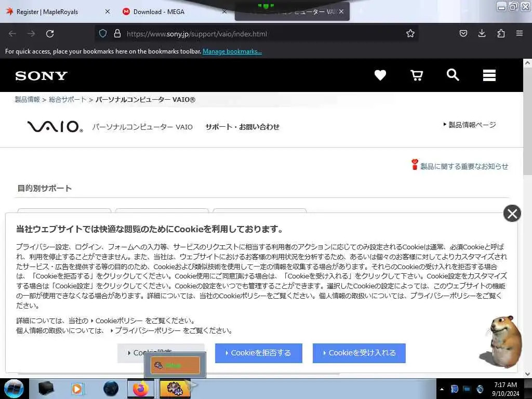Open the taskbar clock showing 7:17 AM

506,389
